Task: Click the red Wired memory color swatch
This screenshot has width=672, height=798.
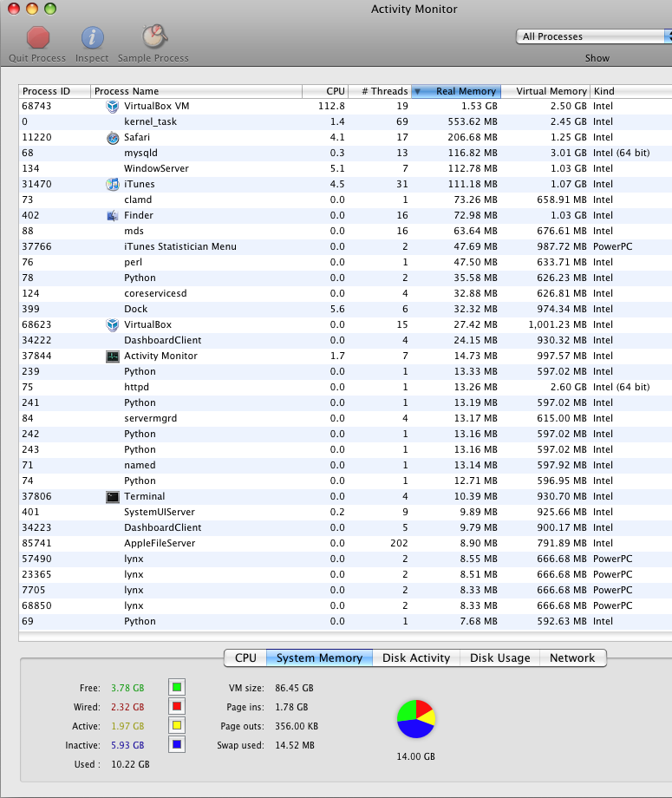Action: click(177, 706)
